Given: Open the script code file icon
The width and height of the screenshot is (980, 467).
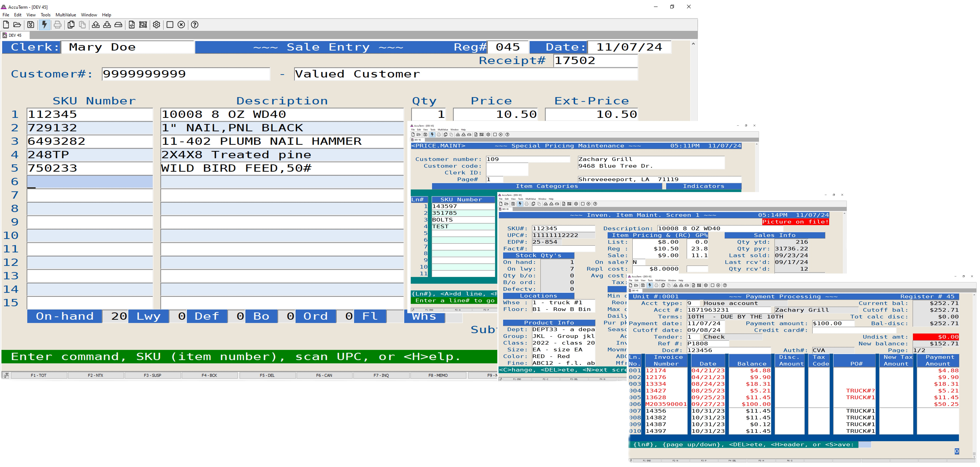Looking at the screenshot, I should (132, 25).
